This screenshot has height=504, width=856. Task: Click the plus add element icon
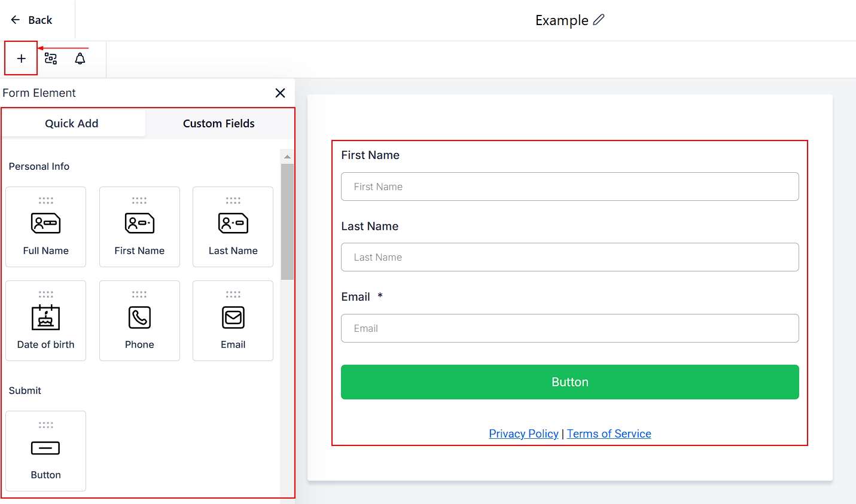pyautogui.click(x=21, y=59)
